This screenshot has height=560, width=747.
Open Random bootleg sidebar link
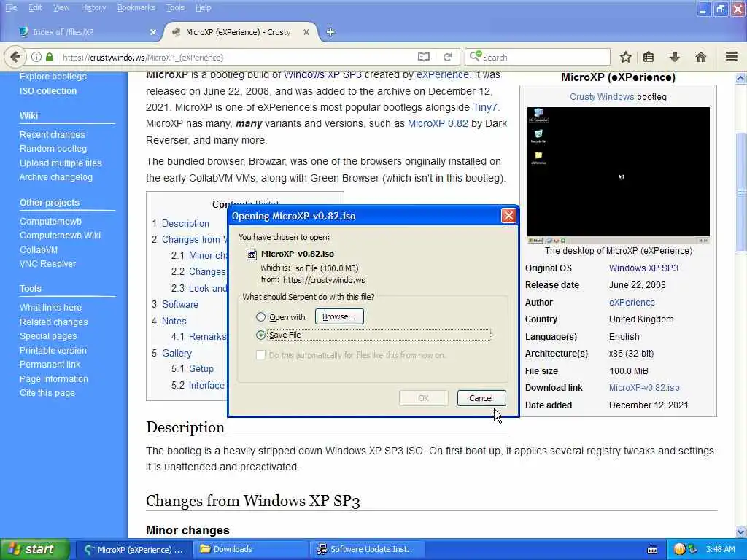click(x=53, y=149)
